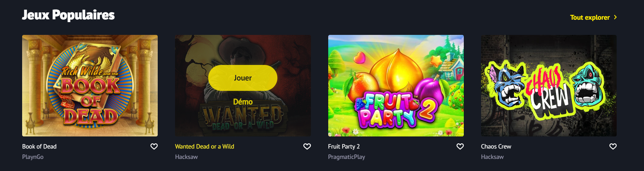644x171 pixels.
Task: Launch the Démo mode of Wanted
Action: pos(243,102)
